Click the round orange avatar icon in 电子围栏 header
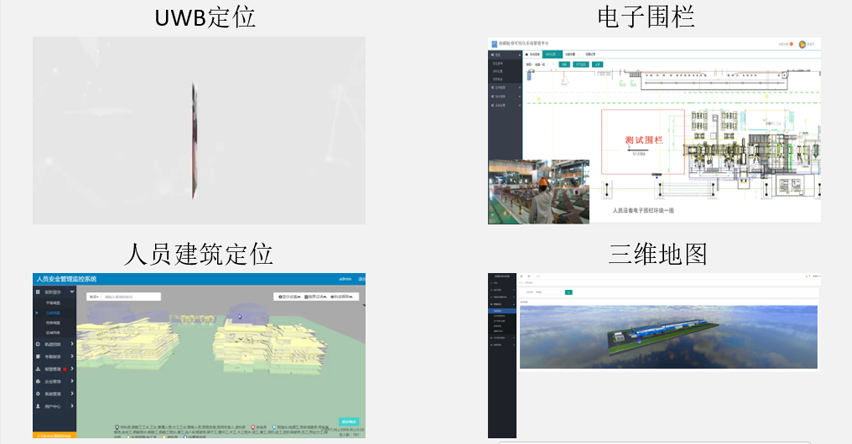The image size is (852, 444). (802, 45)
